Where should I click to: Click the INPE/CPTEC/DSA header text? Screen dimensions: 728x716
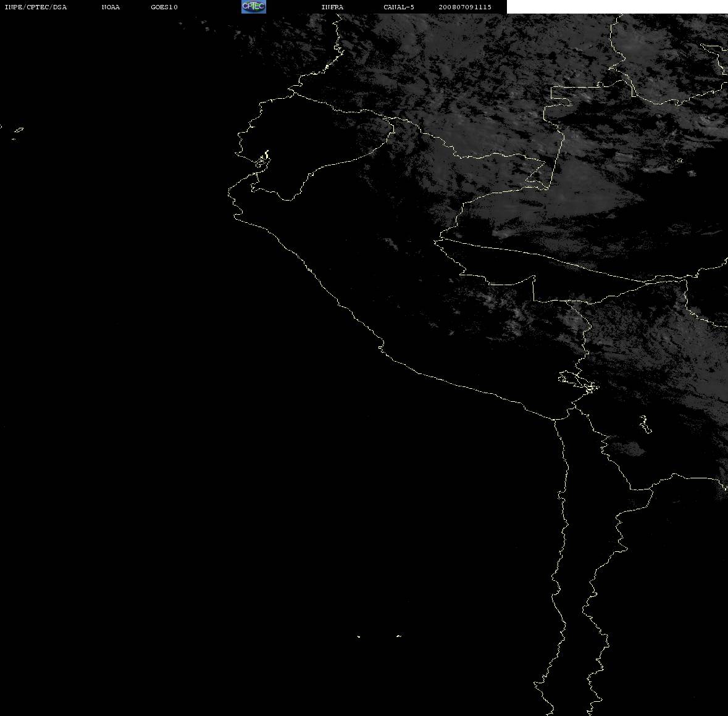[36, 7]
